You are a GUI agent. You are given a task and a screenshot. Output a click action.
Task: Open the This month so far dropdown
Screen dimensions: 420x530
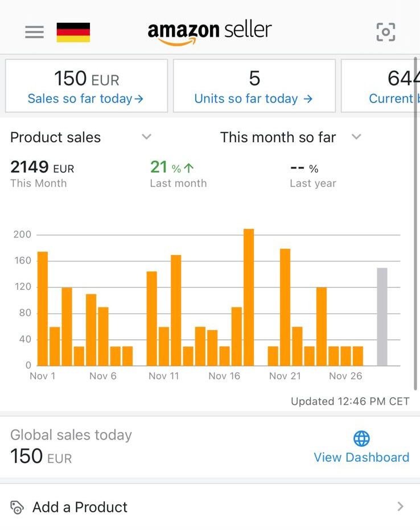(x=356, y=137)
